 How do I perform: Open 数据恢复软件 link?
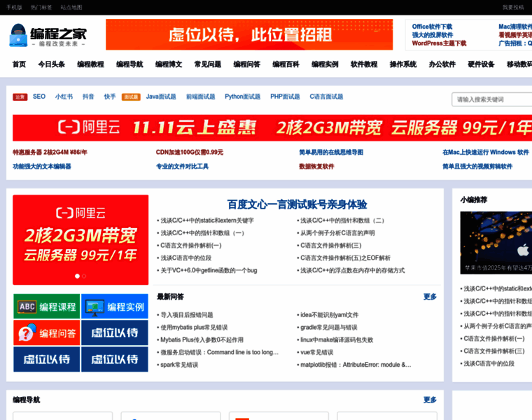click(316, 166)
